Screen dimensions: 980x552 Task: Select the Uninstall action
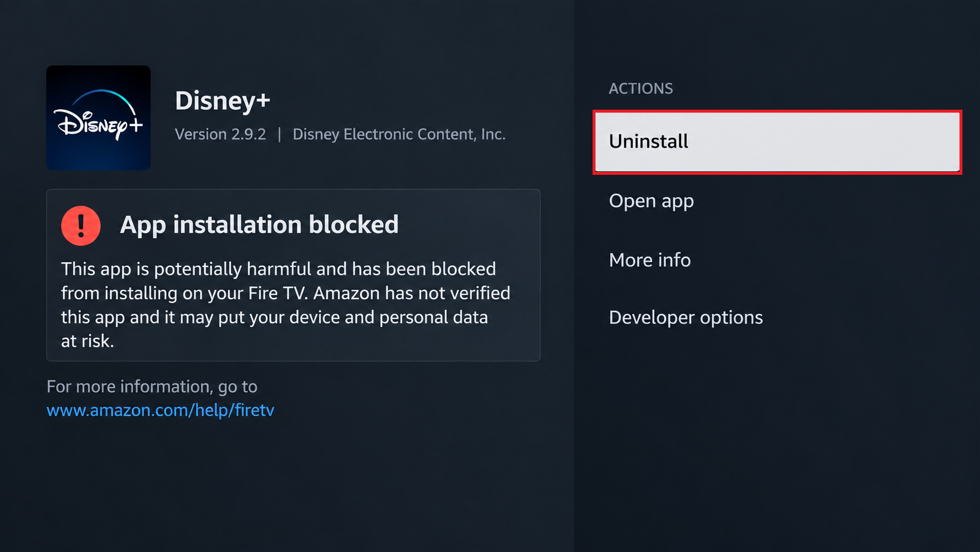click(777, 142)
